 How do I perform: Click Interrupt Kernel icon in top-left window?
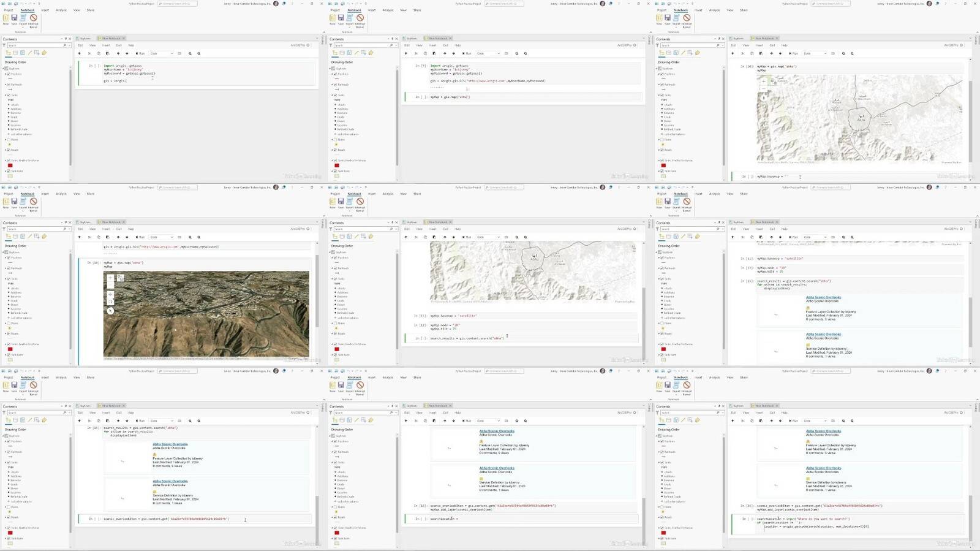[33, 18]
